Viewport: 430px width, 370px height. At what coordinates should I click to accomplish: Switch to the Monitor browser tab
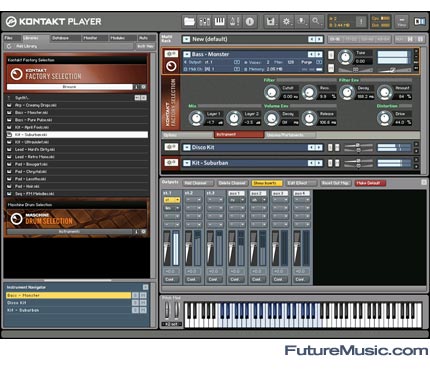point(94,38)
